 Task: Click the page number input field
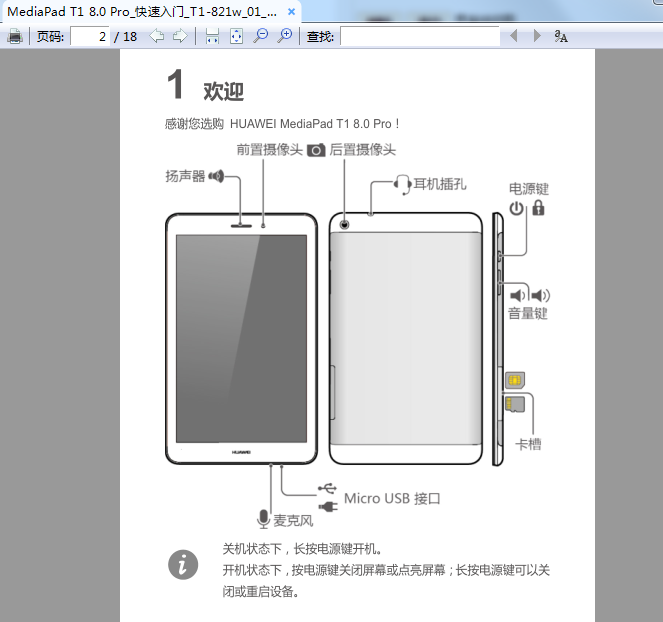[90, 36]
